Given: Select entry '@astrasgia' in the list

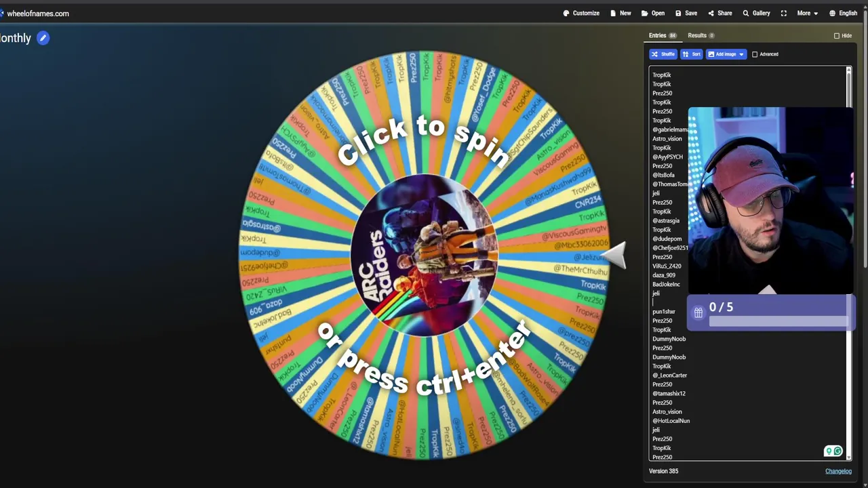Looking at the screenshot, I should click(x=666, y=220).
